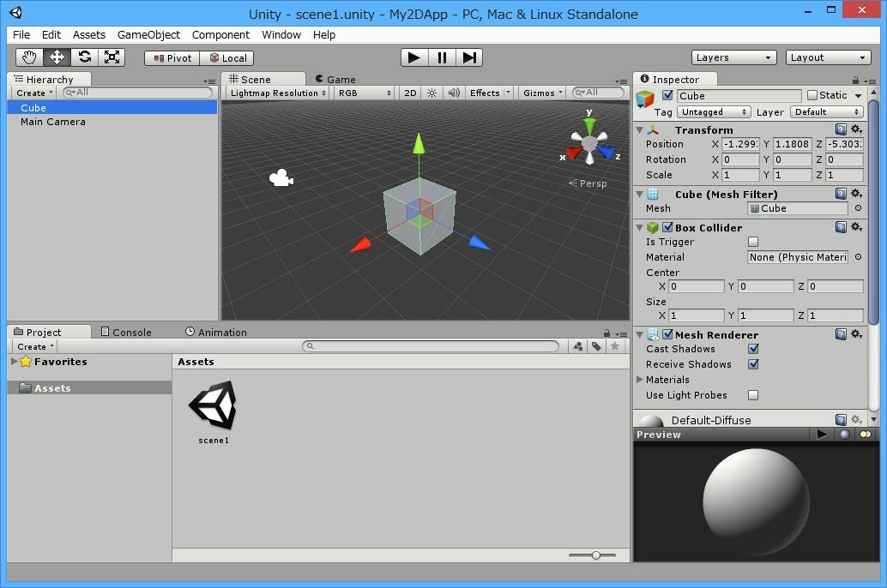Open Transform component gear settings
Image resolution: width=887 pixels, height=588 pixels.
click(x=856, y=129)
